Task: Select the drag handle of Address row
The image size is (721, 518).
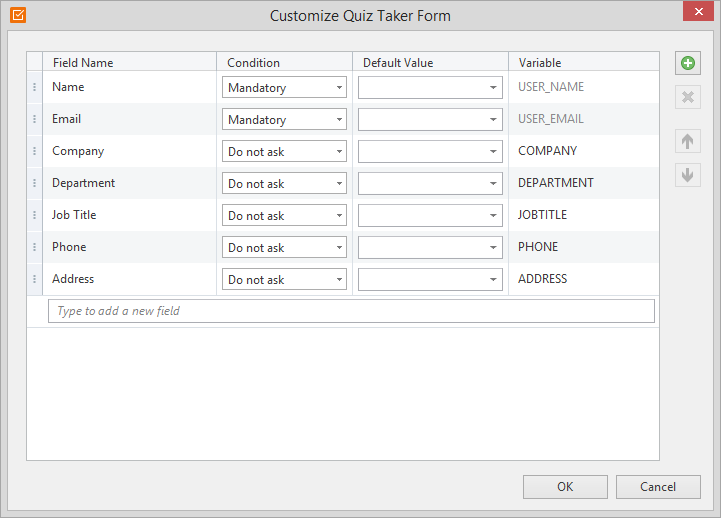Action: pos(34,279)
